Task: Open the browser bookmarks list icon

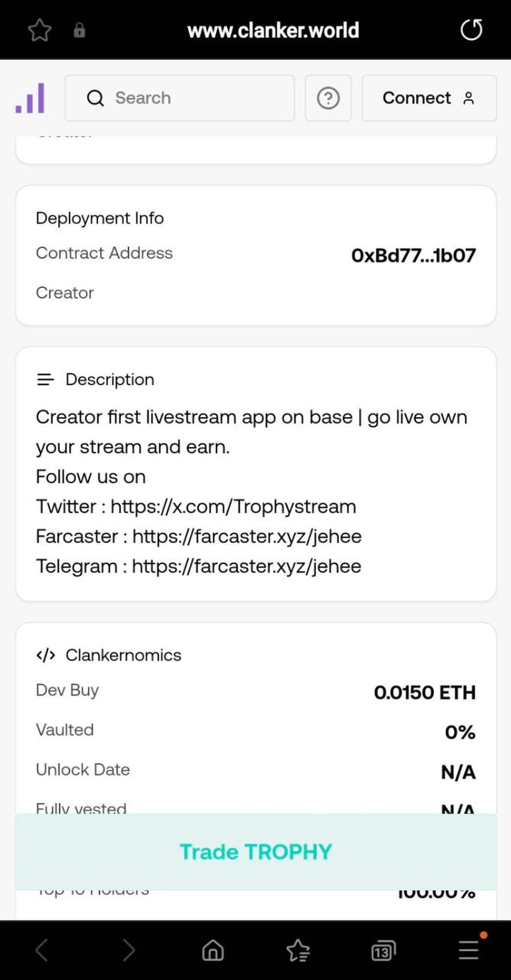Action: (x=298, y=951)
